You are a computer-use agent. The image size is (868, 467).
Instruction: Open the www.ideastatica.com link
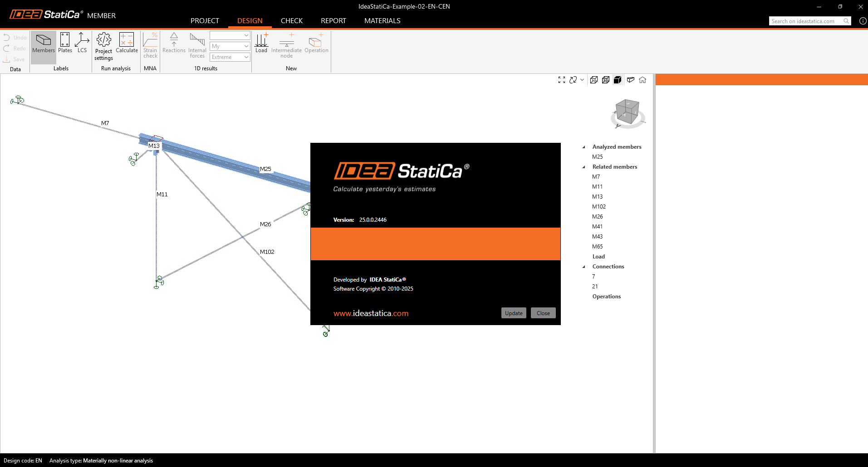point(371,313)
